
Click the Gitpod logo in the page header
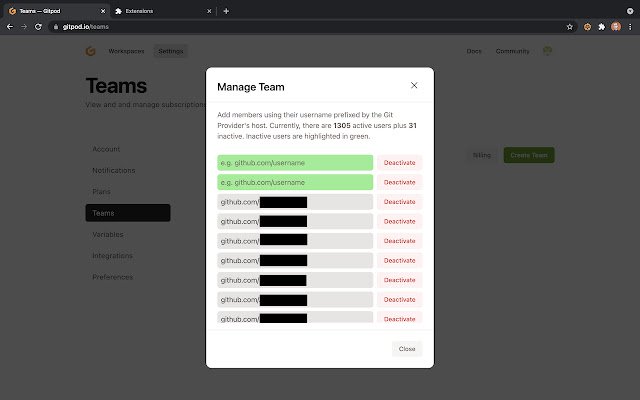pyautogui.click(x=90, y=51)
